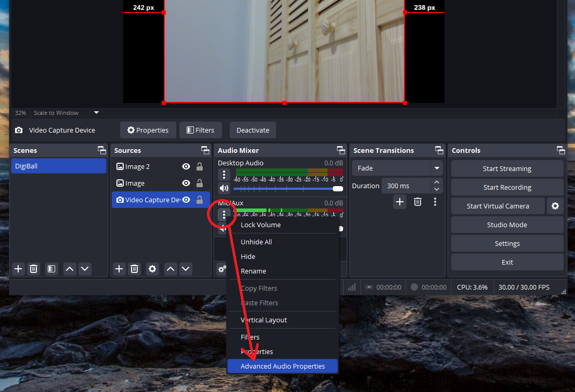This screenshot has height=392, width=575.
Task: Toggle visibility of Video Capture Device source
Action: coord(186,200)
